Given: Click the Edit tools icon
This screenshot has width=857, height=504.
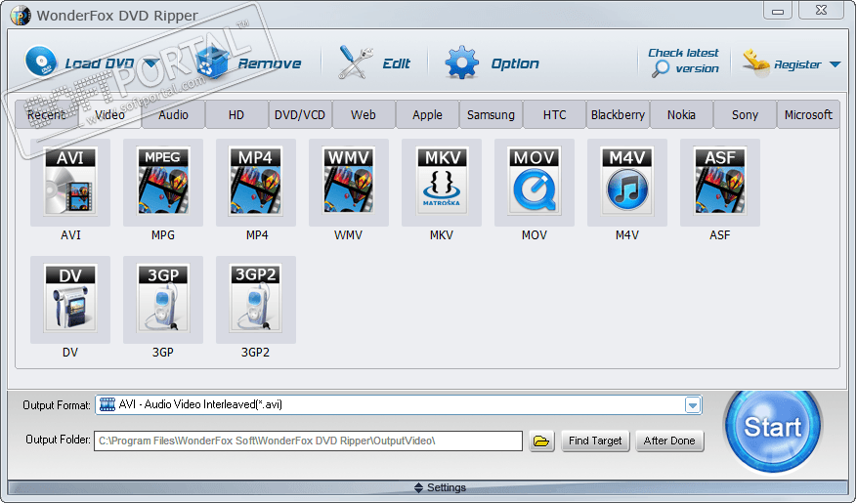Looking at the screenshot, I should [x=356, y=63].
